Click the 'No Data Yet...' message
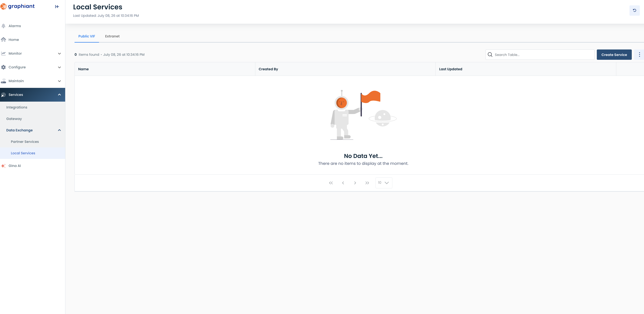This screenshot has height=314, width=644. click(x=363, y=156)
